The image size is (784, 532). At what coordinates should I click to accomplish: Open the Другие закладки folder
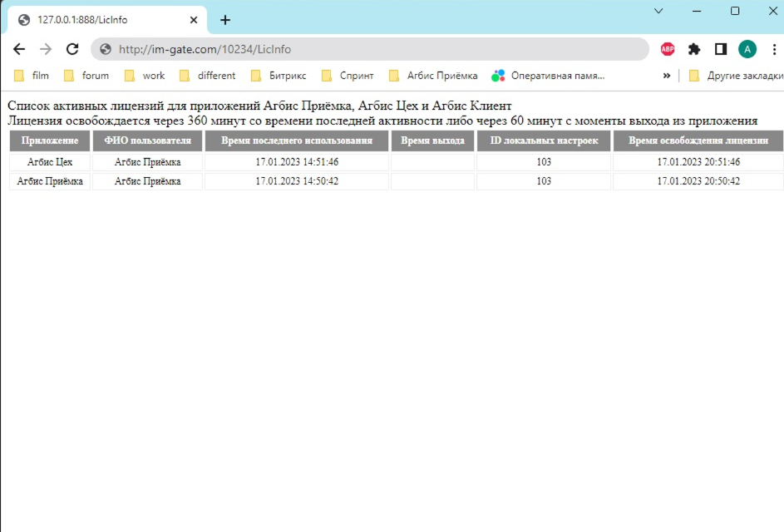point(736,76)
